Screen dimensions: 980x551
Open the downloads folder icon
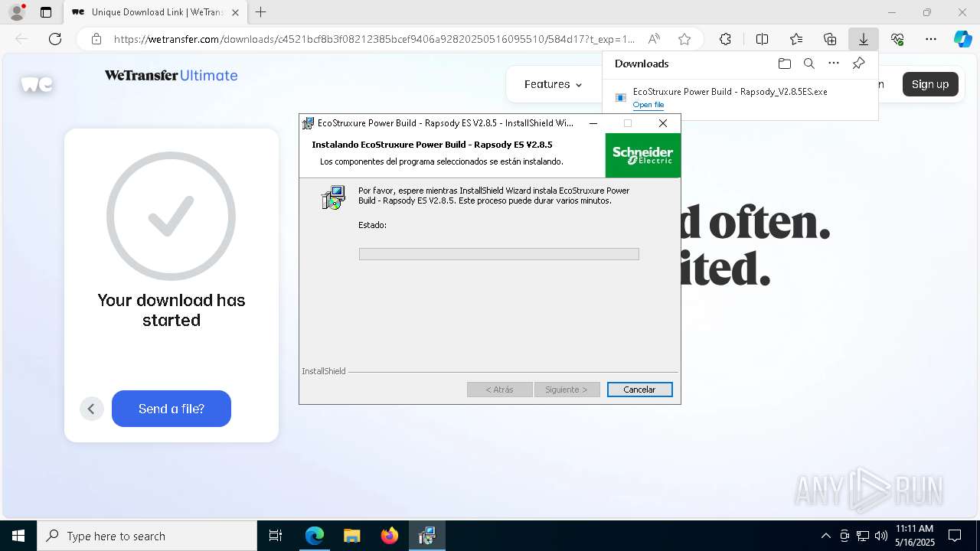(784, 64)
